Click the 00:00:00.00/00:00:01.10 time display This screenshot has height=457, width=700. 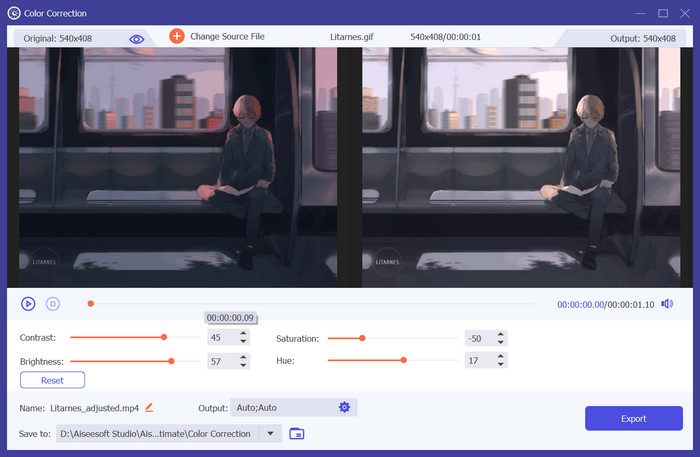pyautogui.click(x=605, y=304)
